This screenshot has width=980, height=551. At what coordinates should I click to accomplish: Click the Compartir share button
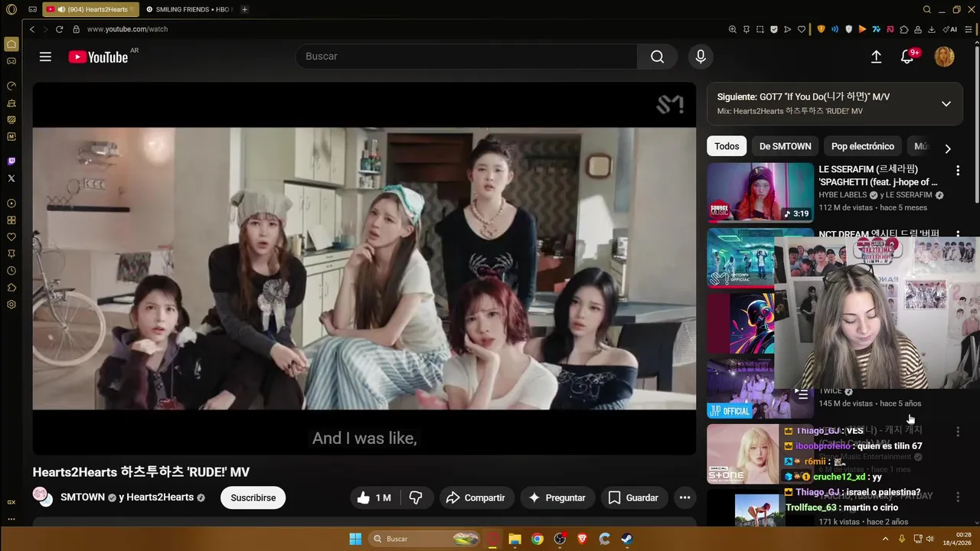point(475,497)
